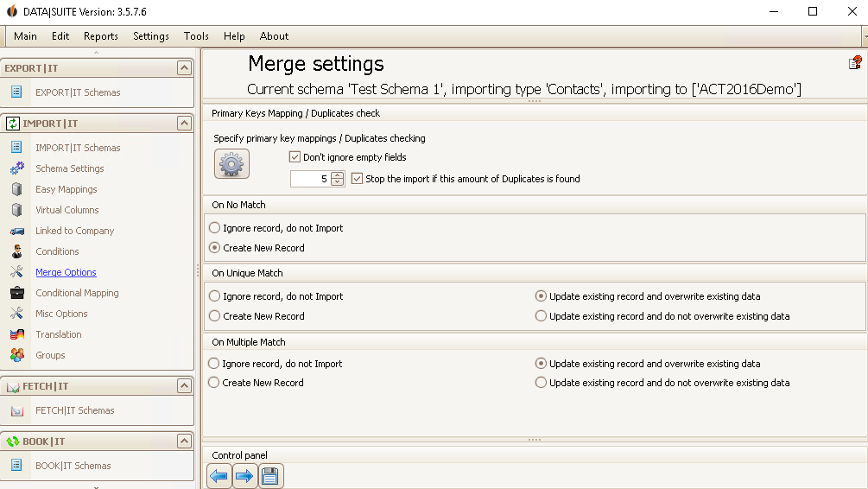Collapse the EXPORT|IT panel
Viewport: 868px width, 489px height.
(x=184, y=68)
